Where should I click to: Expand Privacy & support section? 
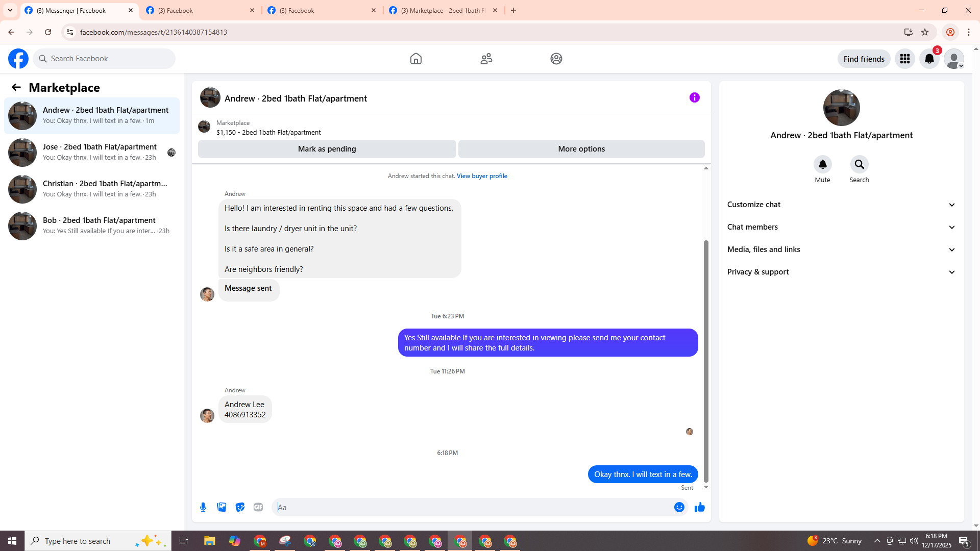point(841,272)
